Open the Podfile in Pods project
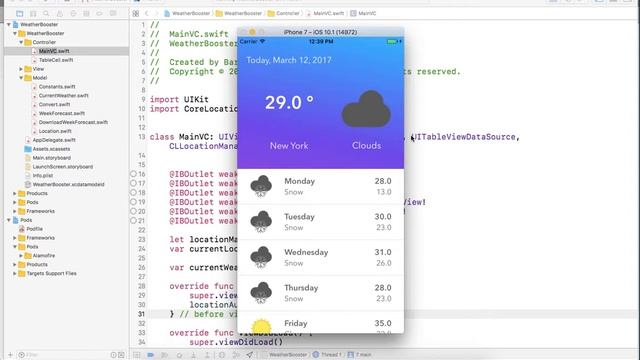 (34, 229)
